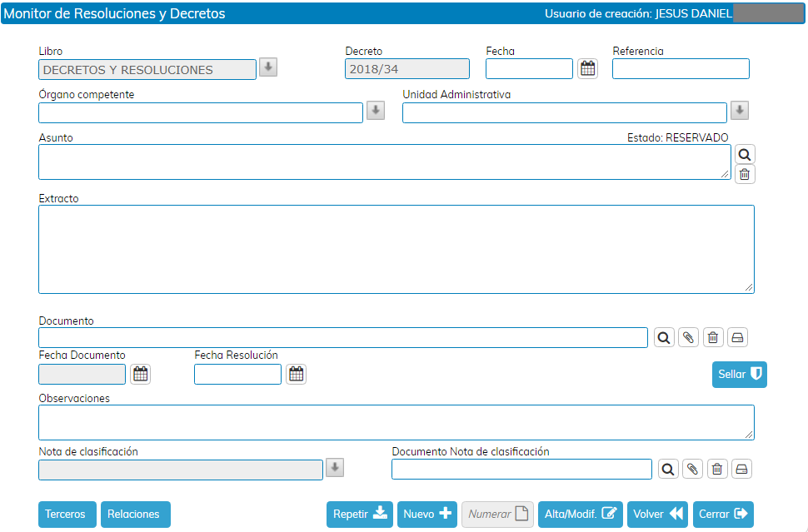Click inside the Observaciones text area
808x532 pixels.
397,422
